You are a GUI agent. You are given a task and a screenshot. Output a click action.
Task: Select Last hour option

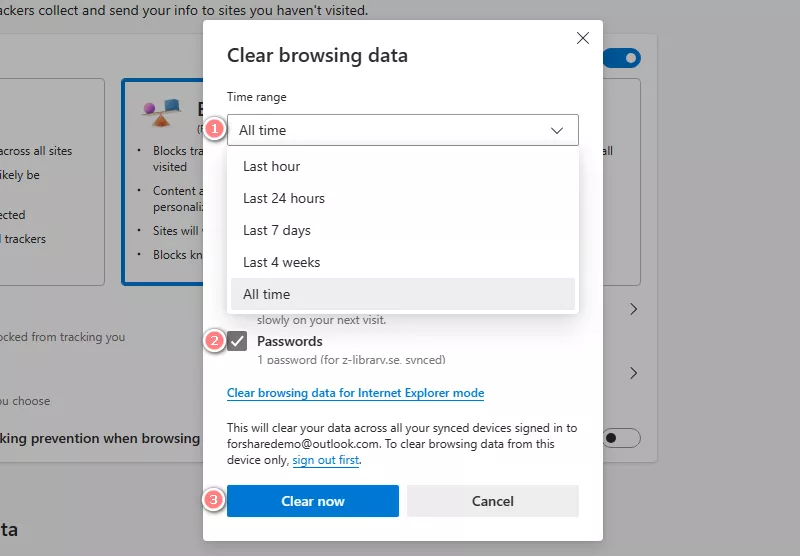click(x=403, y=166)
